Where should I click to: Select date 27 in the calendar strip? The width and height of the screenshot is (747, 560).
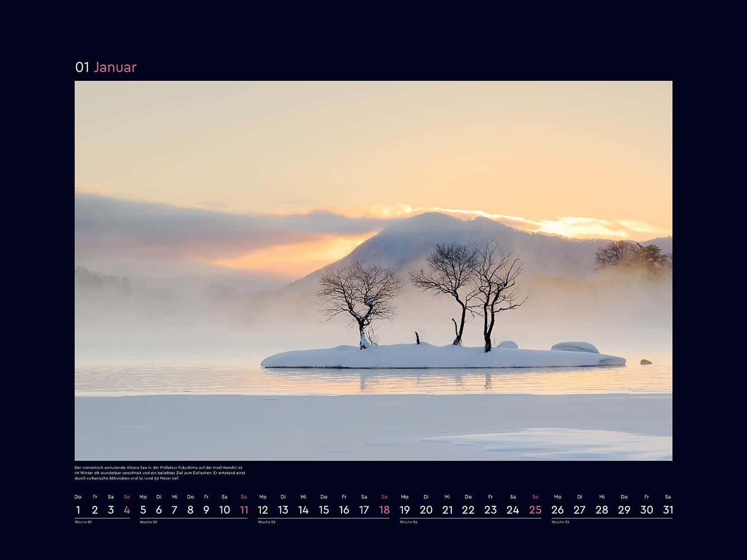pyautogui.click(x=580, y=510)
